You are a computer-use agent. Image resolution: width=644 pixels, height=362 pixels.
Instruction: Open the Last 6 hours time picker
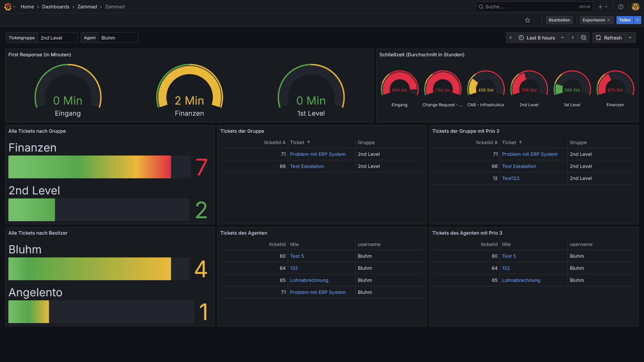click(x=541, y=38)
